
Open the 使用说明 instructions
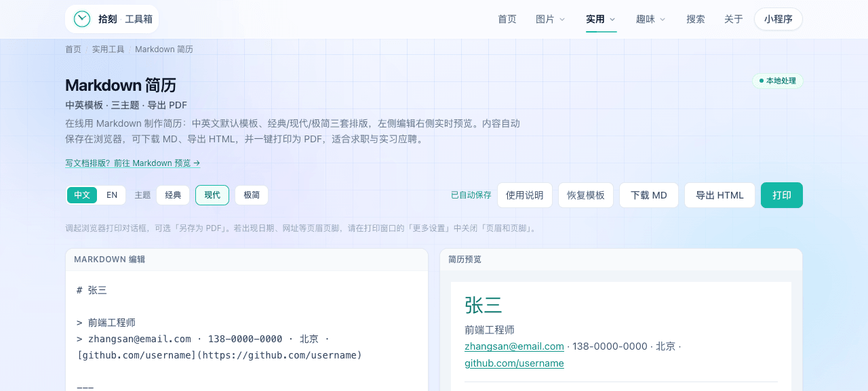point(525,195)
